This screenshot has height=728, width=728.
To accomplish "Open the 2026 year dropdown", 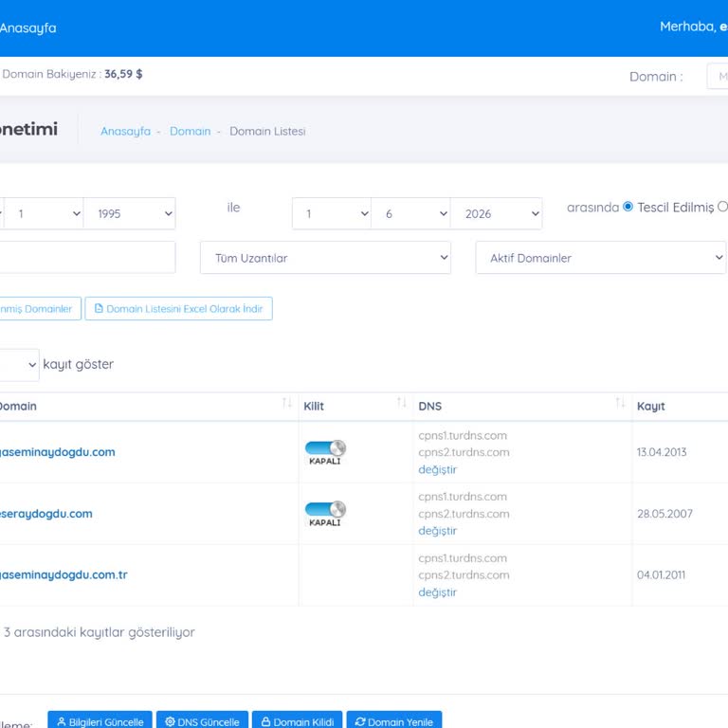I will coord(496,213).
